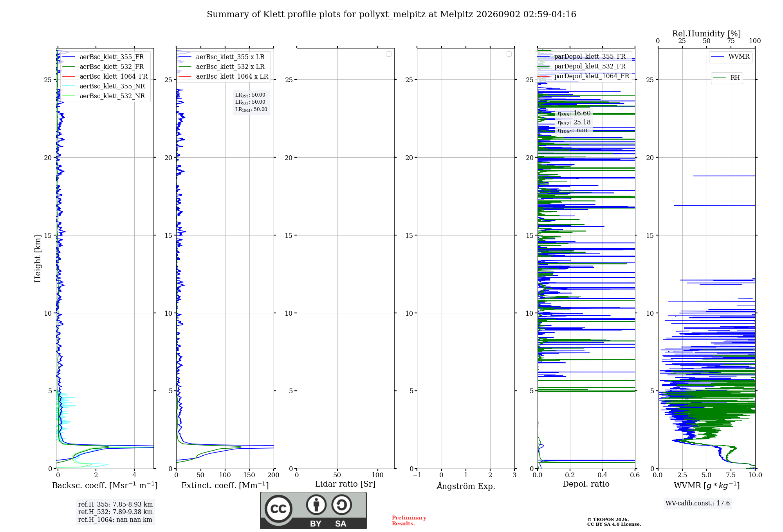The image size is (783, 532).
Task: Click the 'Height [km]' y-axis label
Action: point(38,259)
